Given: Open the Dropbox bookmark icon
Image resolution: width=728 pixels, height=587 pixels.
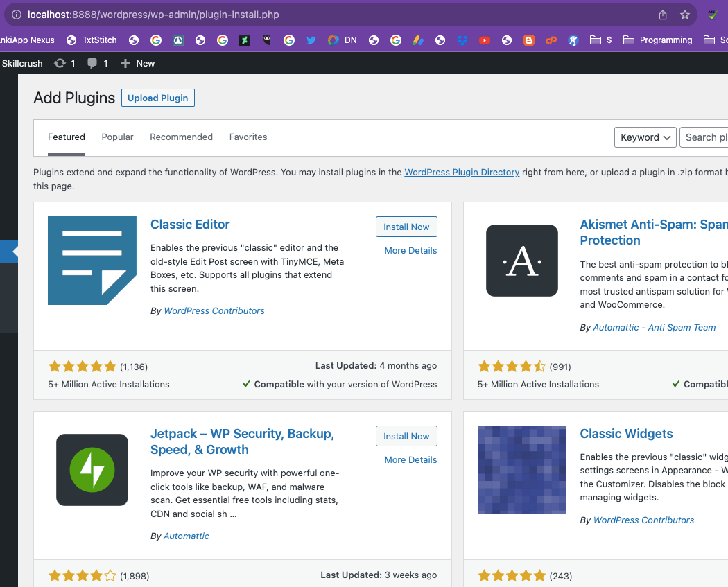Looking at the screenshot, I should click(462, 40).
